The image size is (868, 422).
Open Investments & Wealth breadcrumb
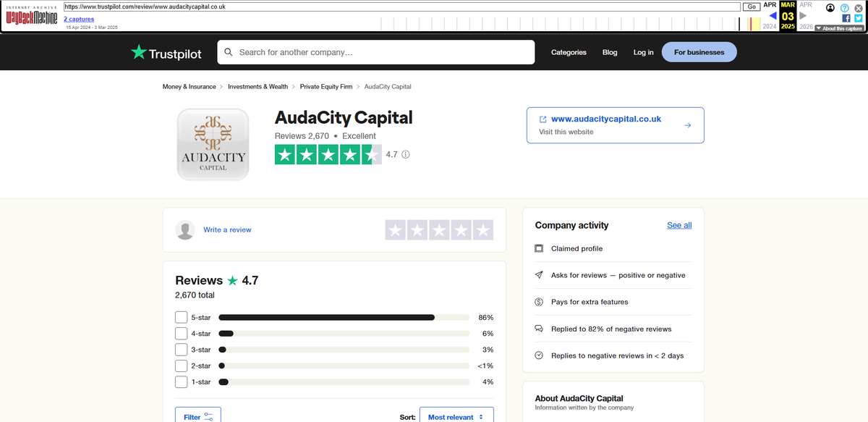click(258, 87)
